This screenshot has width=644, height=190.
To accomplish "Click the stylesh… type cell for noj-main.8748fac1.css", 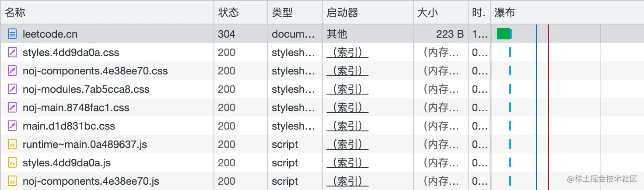I will pyautogui.click(x=293, y=107).
